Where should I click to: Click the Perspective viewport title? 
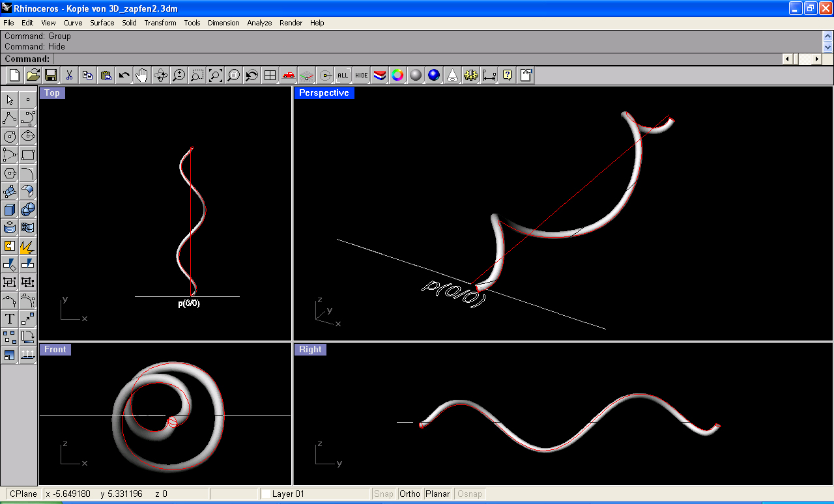[x=324, y=93]
